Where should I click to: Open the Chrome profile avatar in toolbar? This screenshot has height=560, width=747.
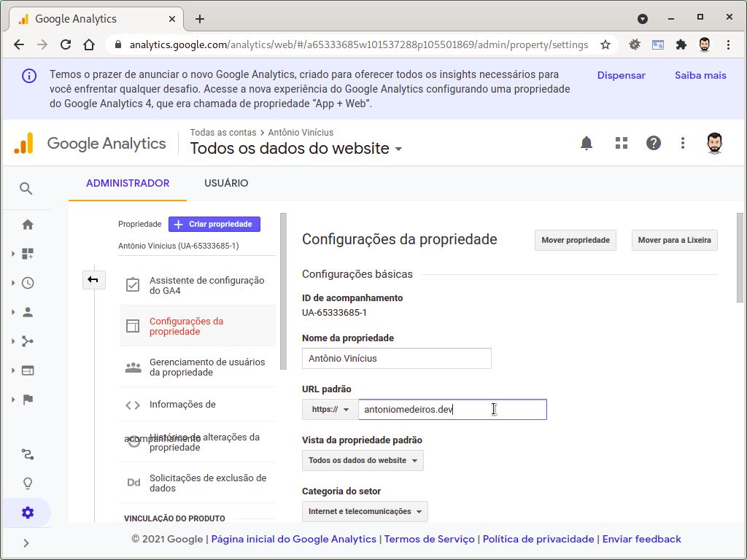tap(705, 44)
